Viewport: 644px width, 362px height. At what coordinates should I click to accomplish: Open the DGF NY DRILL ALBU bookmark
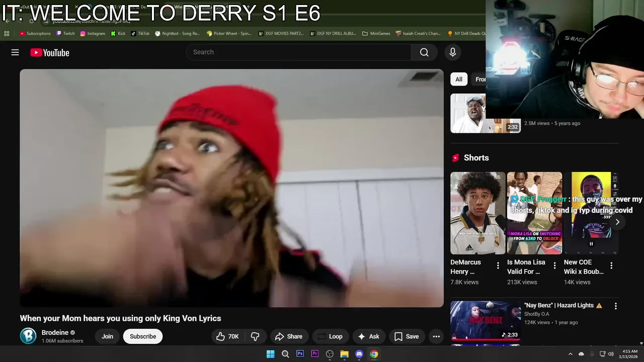pyautogui.click(x=333, y=34)
